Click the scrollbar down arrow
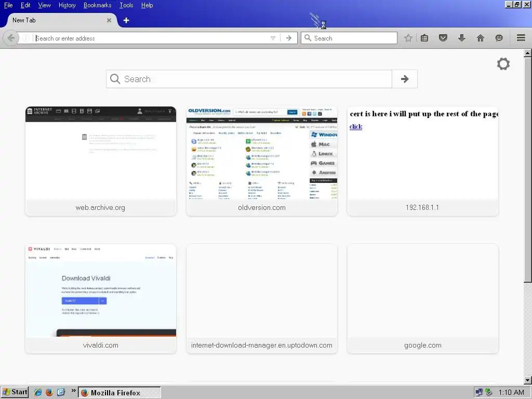 click(528, 380)
